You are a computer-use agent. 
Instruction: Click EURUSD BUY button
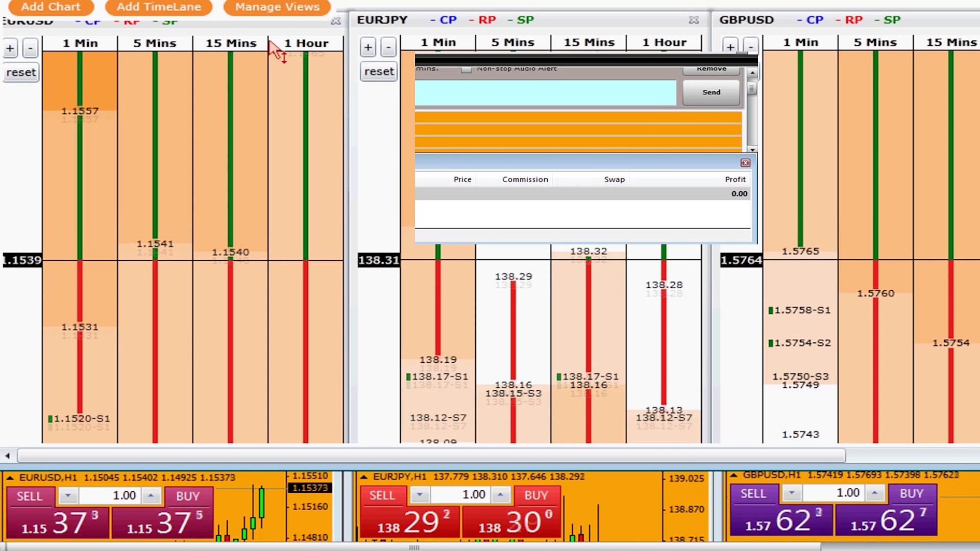188,496
